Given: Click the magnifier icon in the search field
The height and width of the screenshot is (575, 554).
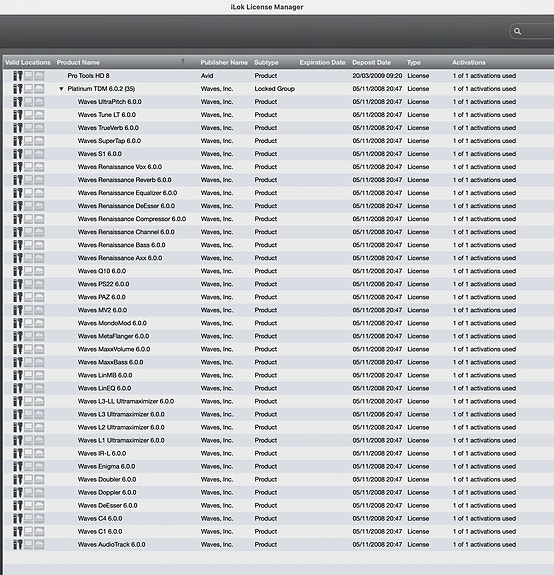Looking at the screenshot, I should [517, 32].
